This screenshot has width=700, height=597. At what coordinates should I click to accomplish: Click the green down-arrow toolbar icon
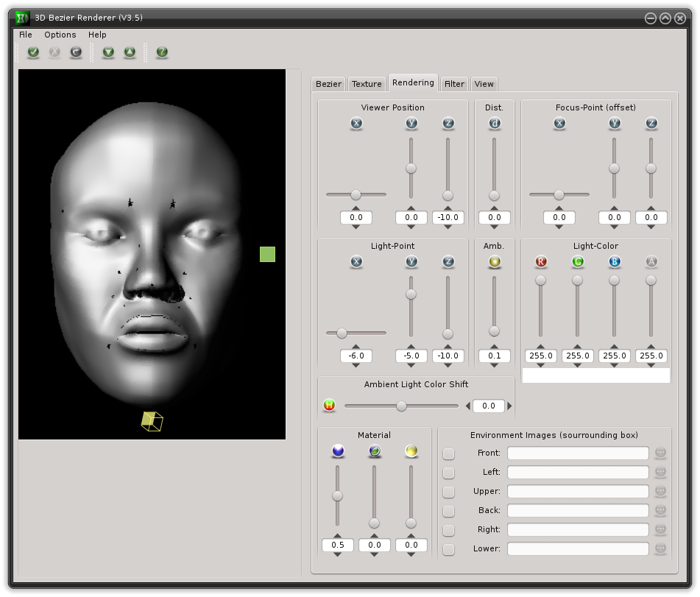click(x=109, y=52)
